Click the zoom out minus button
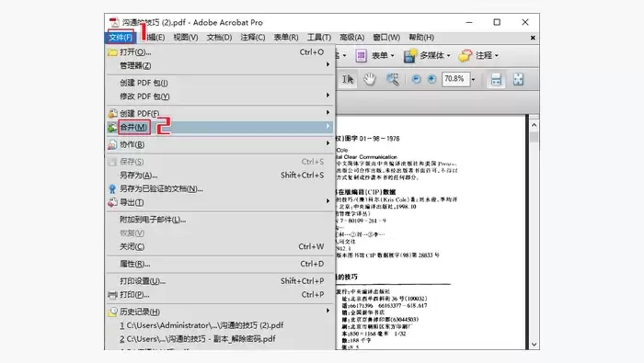This screenshot has width=644, height=363. pos(416,79)
